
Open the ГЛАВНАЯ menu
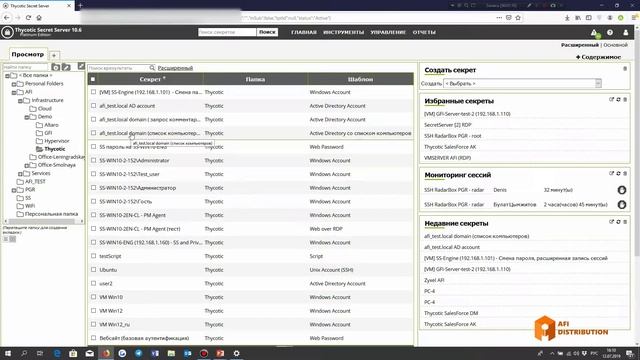[x=304, y=32]
